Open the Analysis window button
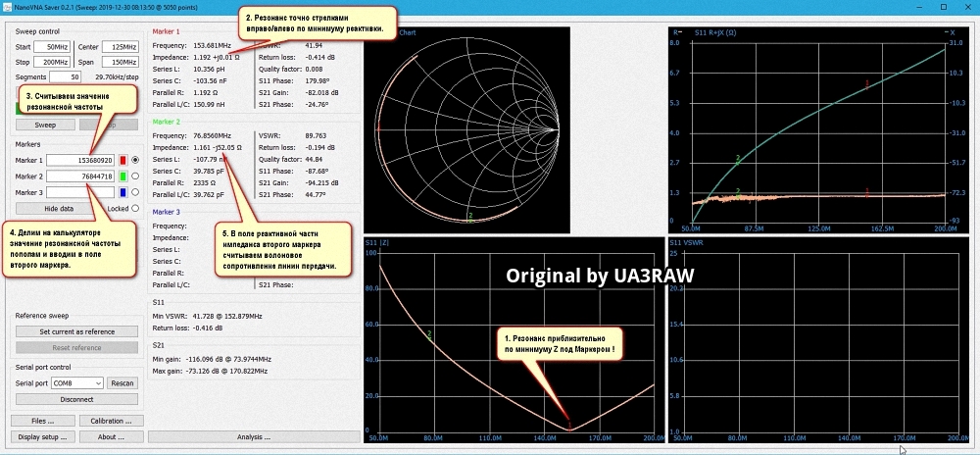The image size is (980, 455). [x=254, y=437]
